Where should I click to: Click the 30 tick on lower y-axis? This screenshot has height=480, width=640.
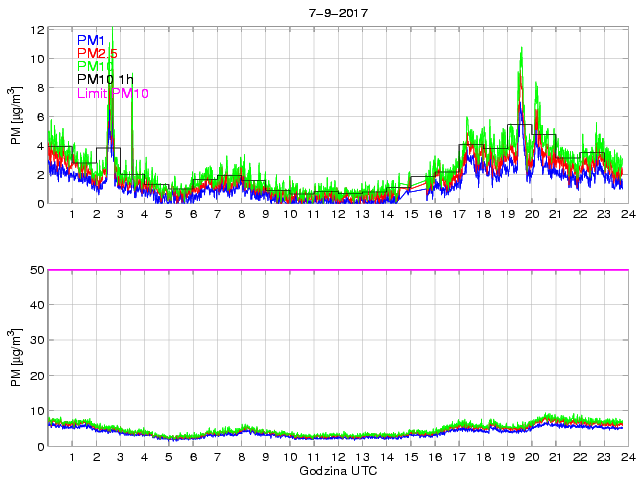37,341
